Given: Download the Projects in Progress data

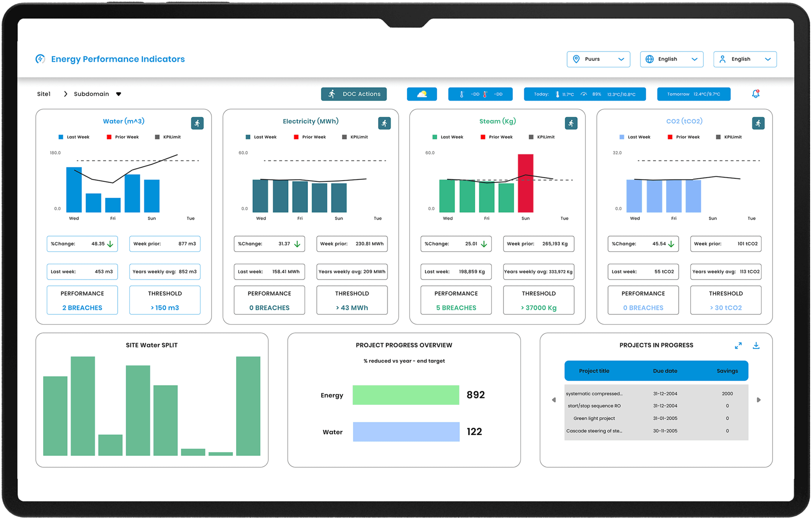Looking at the screenshot, I should tap(756, 346).
